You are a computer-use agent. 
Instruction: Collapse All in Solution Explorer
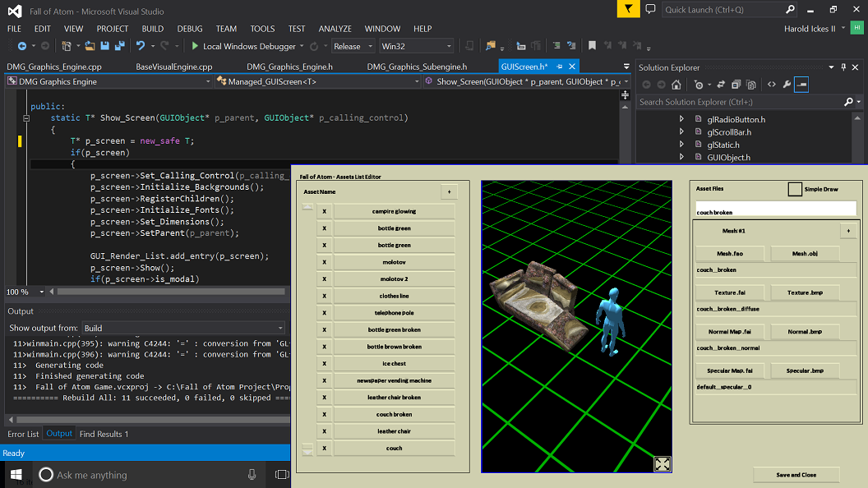(736, 85)
